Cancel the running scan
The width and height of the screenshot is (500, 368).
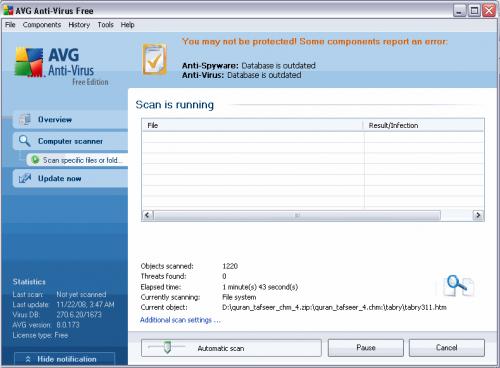click(x=447, y=348)
